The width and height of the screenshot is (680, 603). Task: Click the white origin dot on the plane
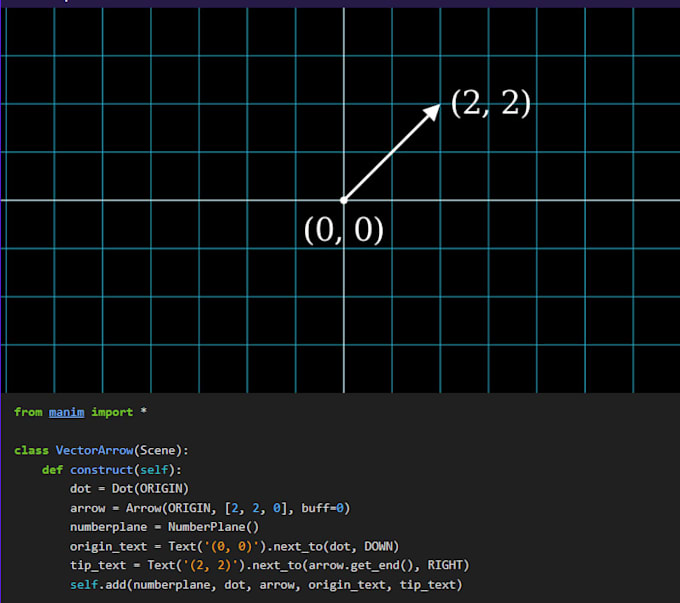(x=344, y=200)
